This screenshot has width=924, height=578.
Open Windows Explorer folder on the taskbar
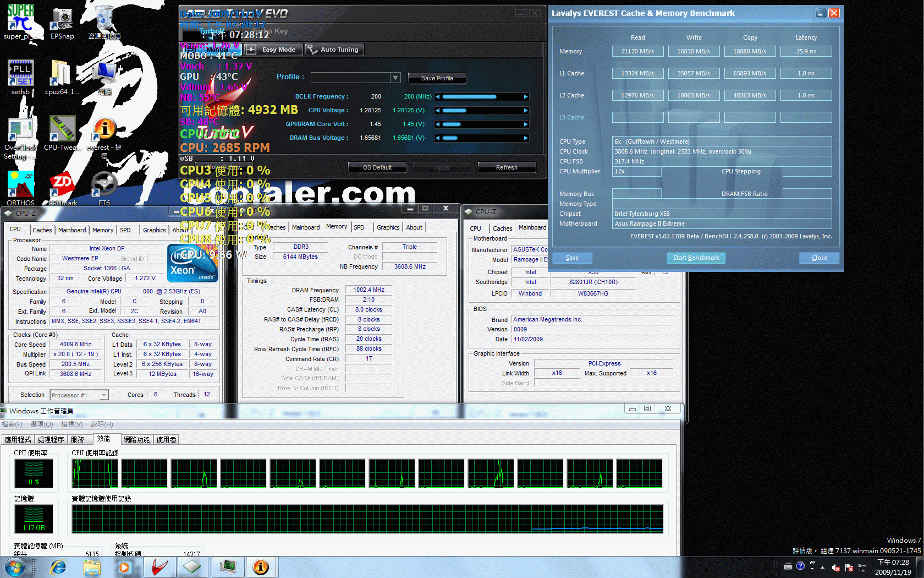[92, 567]
